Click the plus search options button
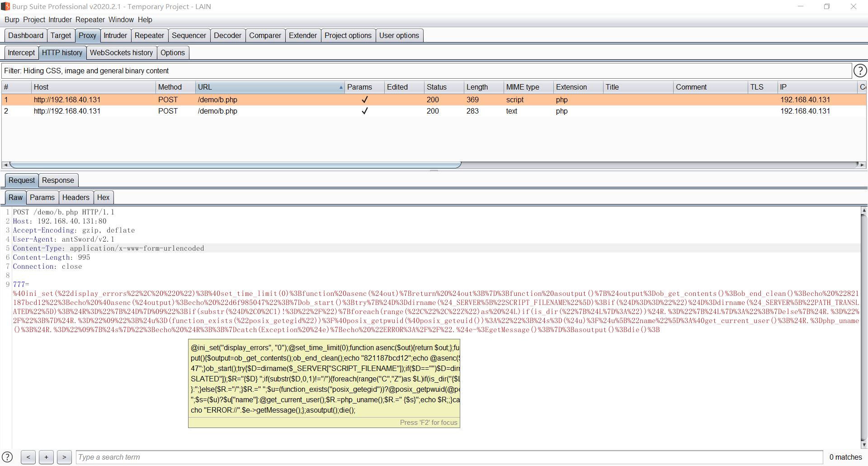 [46, 457]
